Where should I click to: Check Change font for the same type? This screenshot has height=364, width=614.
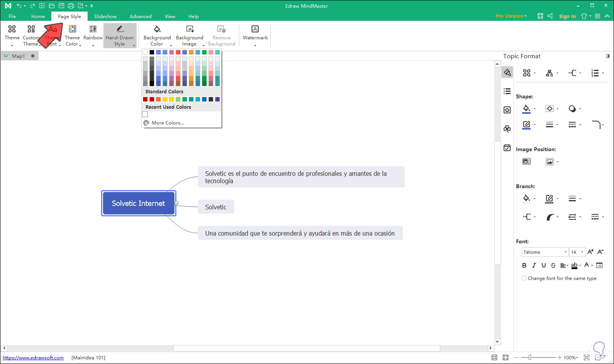click(x=524, y=278)
